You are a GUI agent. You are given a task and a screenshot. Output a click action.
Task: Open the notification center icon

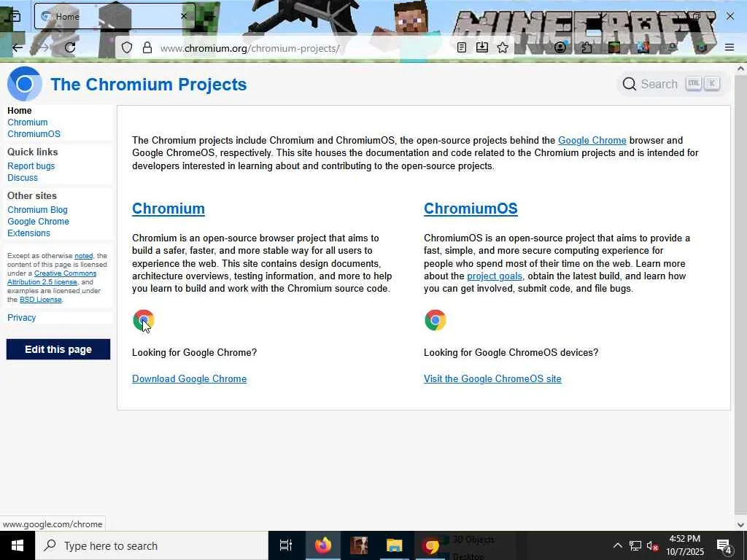click(724, 545)
